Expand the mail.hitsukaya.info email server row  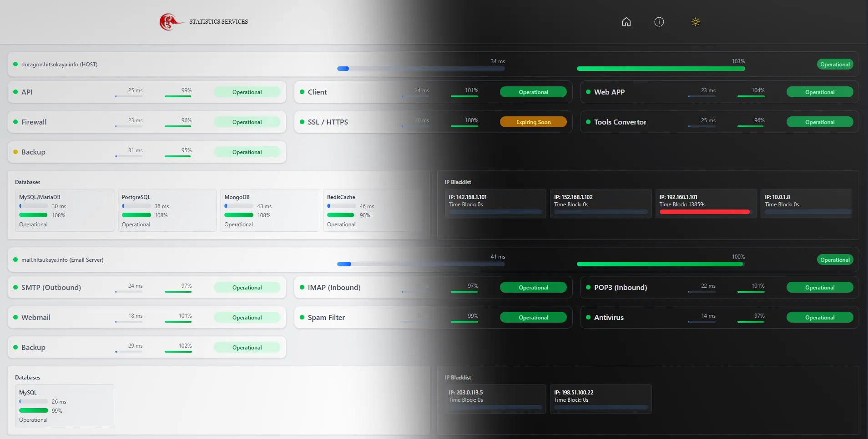[x=62, y=260]
